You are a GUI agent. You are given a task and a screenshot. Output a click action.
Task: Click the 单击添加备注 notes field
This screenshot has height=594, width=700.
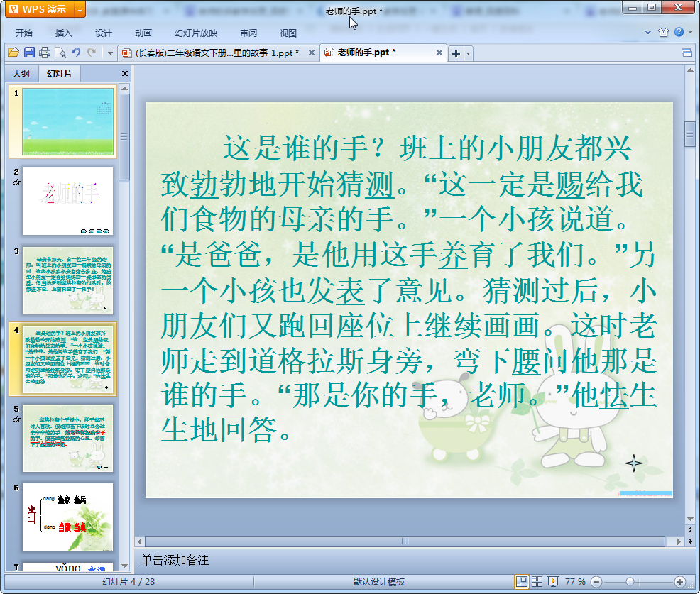[x=410, y=561]
